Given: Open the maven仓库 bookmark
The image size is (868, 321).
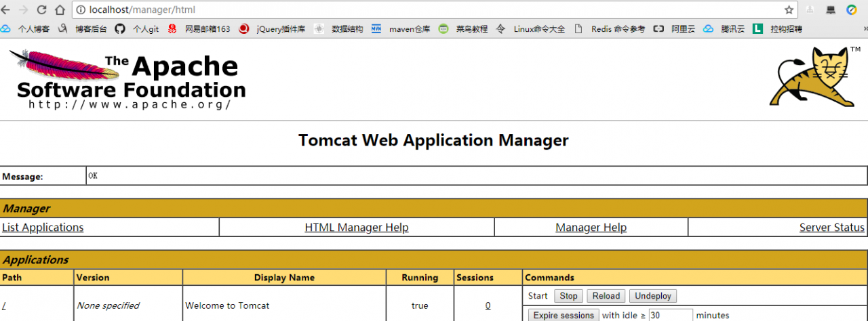Looking at the screenshot, I should click(x=401, y=29).
